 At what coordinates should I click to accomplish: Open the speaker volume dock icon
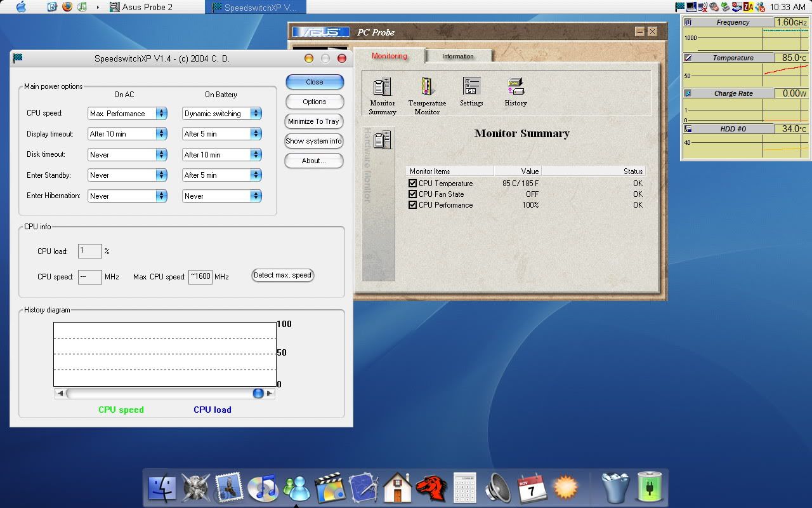pos(498,488)
